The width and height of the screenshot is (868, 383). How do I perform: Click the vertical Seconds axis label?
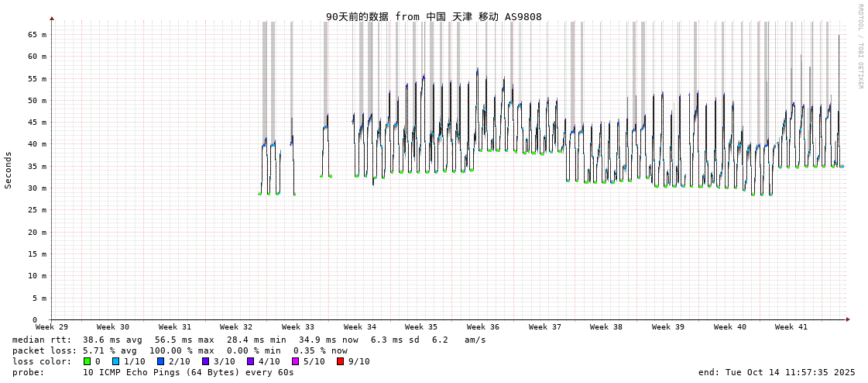coord(9,170)
